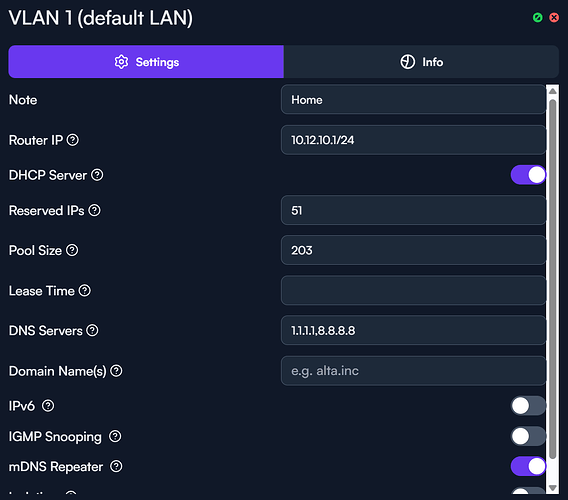Click the DHCP Server label
Screen dimensions: 568x500
[48, 175]
